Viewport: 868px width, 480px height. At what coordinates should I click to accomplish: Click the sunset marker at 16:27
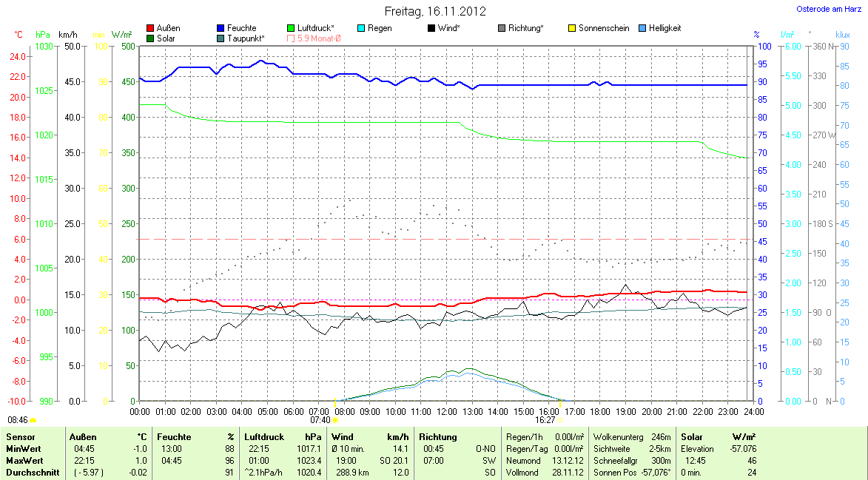(x=559, y=420)
